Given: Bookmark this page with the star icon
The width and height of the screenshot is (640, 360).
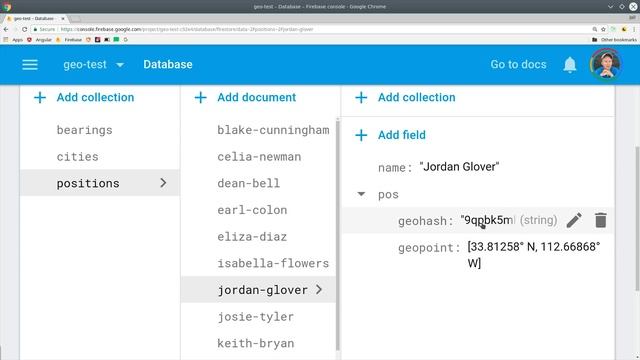Looking at the screenshot, I should (x=603, y=29).
